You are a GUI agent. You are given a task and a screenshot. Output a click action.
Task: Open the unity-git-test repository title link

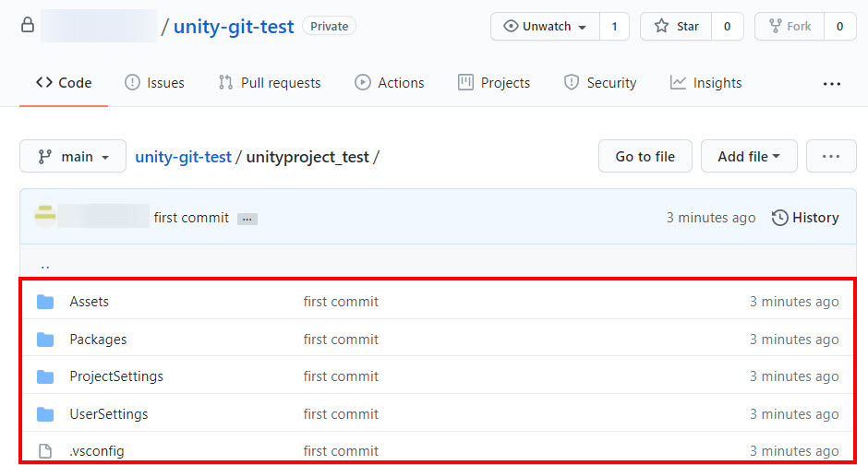[233, 27]
